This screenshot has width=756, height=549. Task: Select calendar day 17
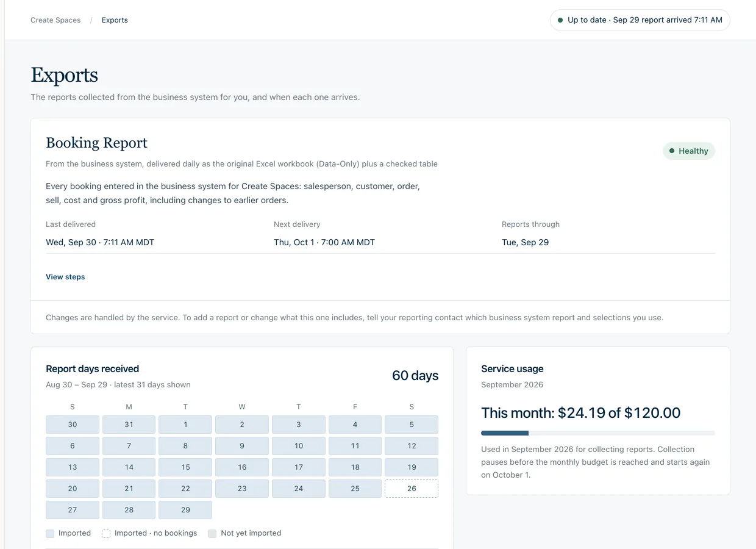pos(299,467)
